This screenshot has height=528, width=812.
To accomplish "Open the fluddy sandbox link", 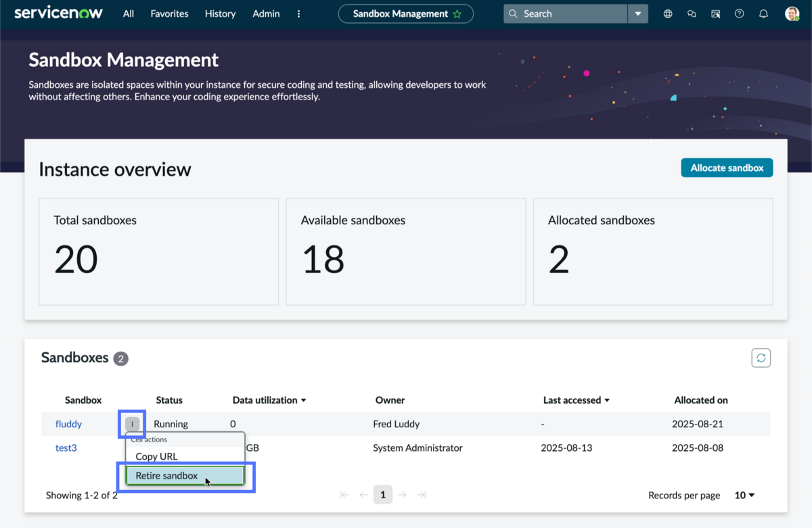I will point(68,424).
